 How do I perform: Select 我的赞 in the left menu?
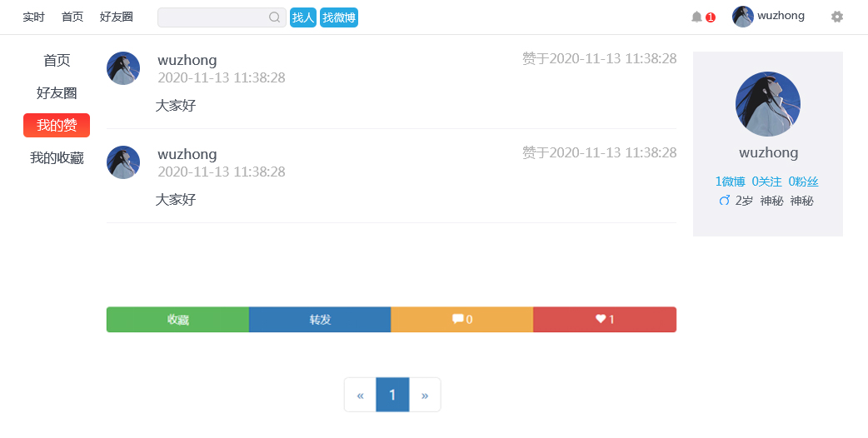point(57,126)
